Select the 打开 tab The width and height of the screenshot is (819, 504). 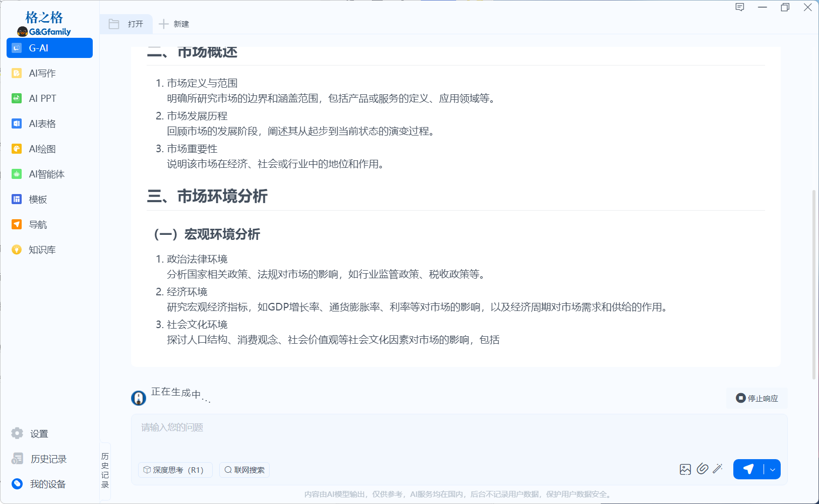(126, 24)
